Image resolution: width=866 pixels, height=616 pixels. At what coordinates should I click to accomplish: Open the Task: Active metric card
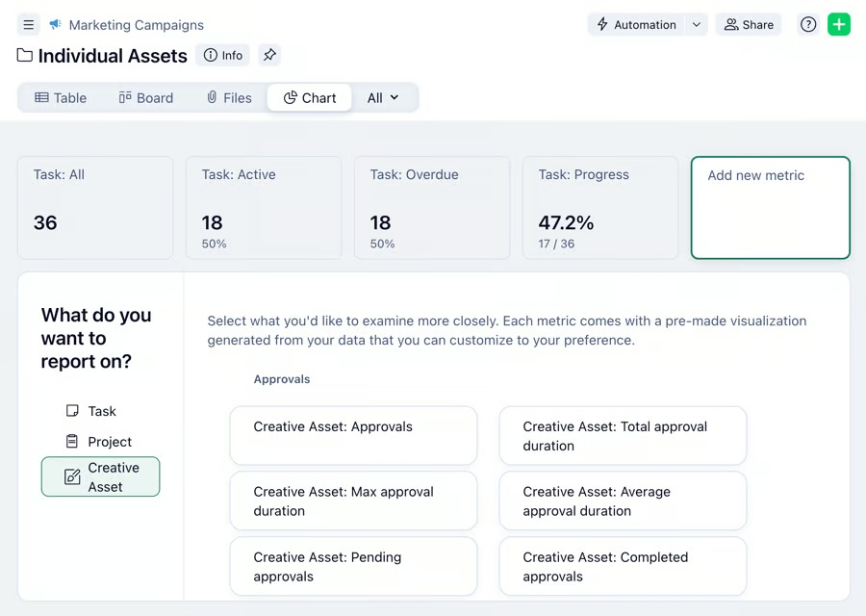pos(264,208)
